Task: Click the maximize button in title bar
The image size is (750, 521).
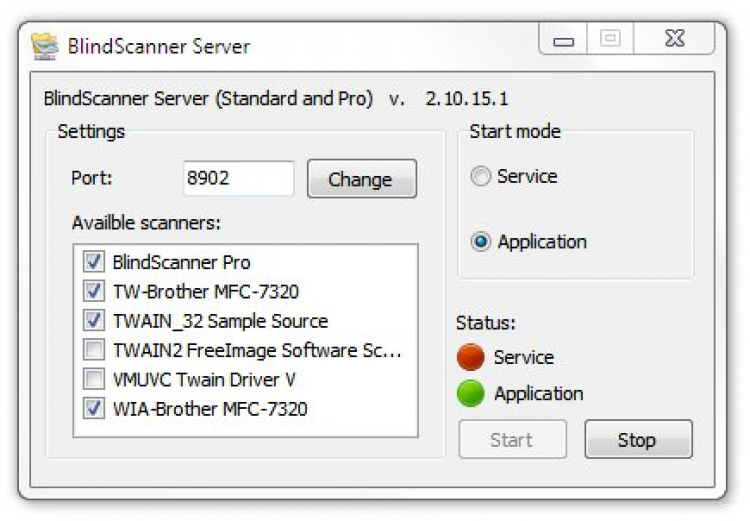Action: click(x=610, y=40)
